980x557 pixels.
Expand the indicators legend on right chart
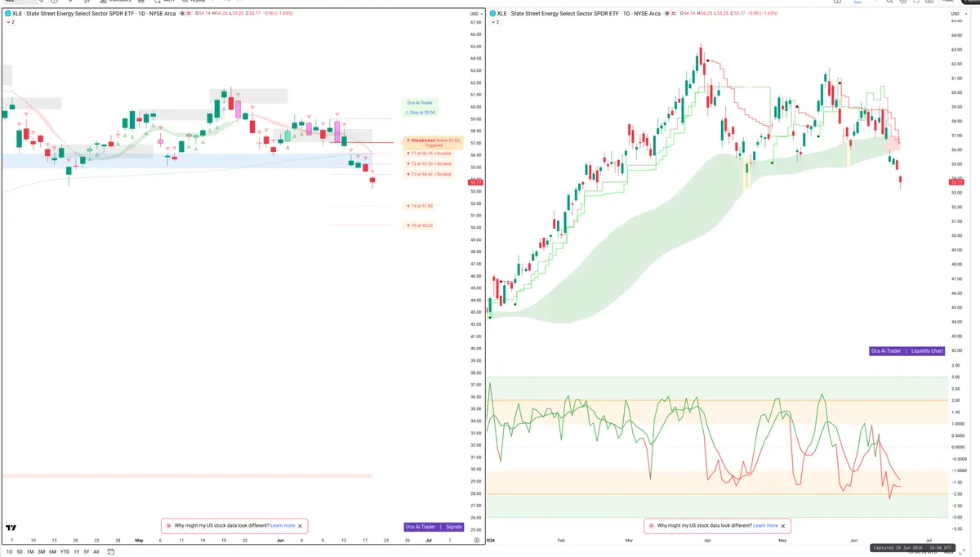coord(495,23)
